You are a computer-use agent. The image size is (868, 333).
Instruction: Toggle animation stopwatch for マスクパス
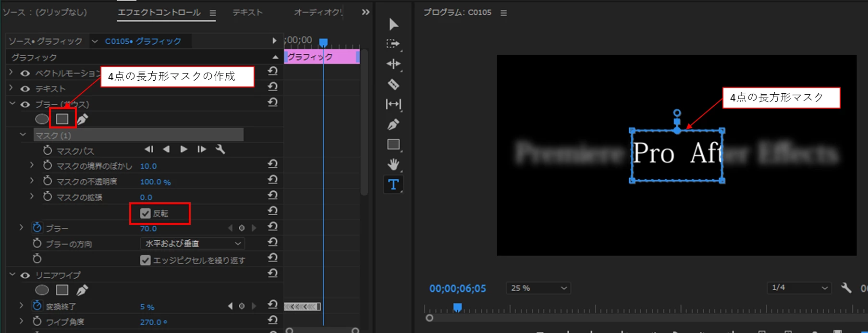tap(47, 150)
